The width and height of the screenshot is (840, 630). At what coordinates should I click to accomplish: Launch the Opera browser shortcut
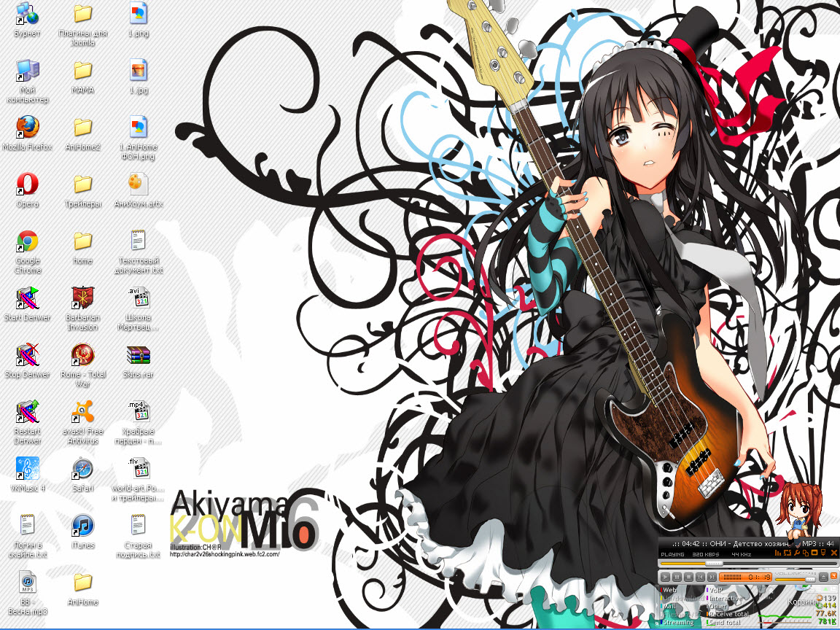tap(27, 190)
